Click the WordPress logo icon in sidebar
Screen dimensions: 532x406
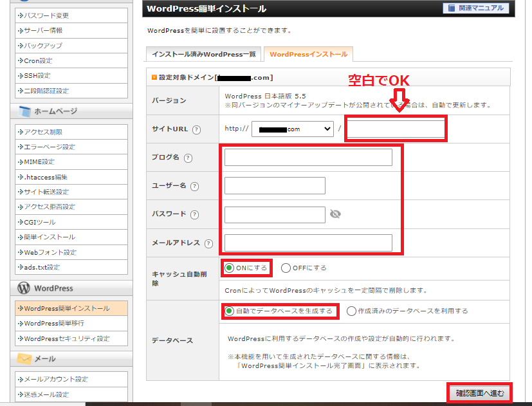[24, 288]
